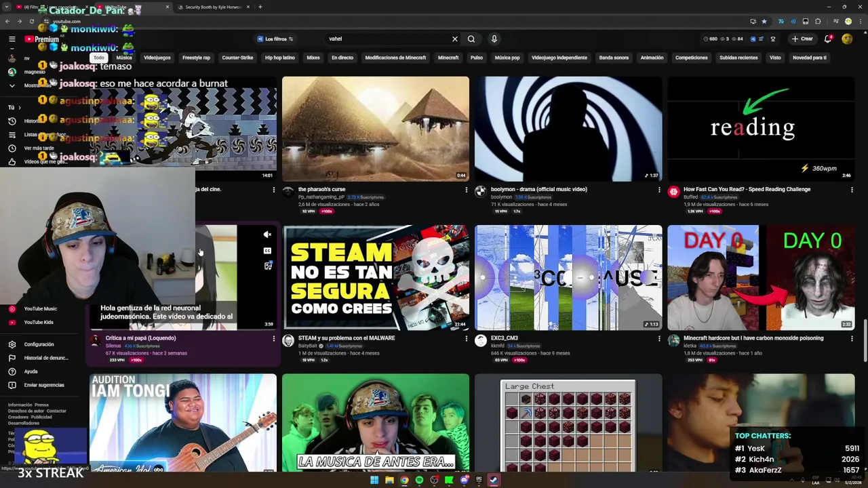
Task: Open options for Crítica a mi papá video
Action: [x=273, y=338]
